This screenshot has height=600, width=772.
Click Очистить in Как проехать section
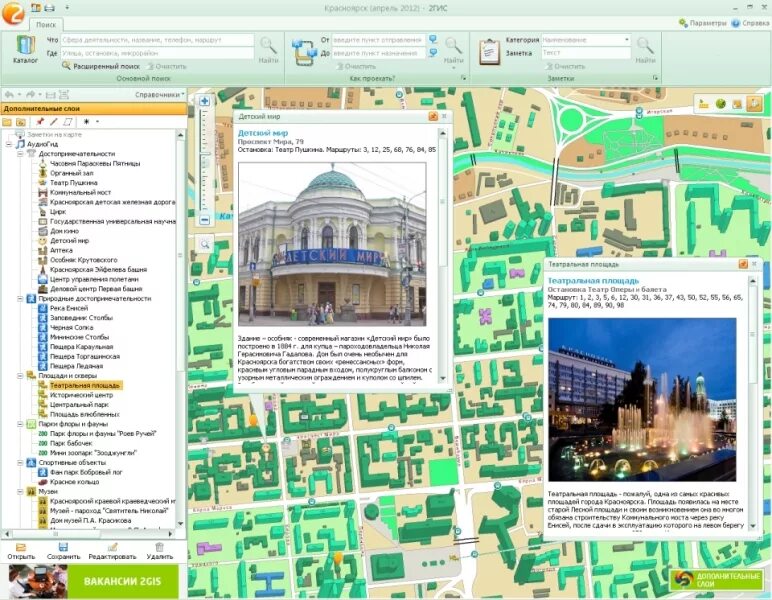click(x=355, y=66)
